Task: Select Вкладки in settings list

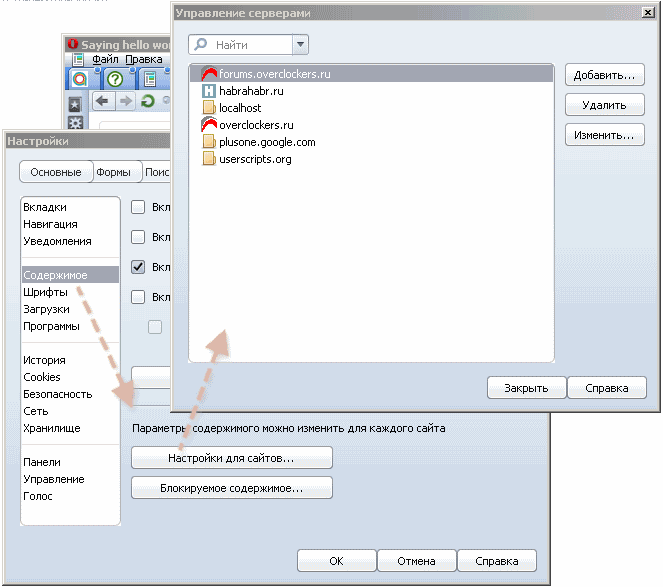Action: pyautogui.click(x=70, y=207)
